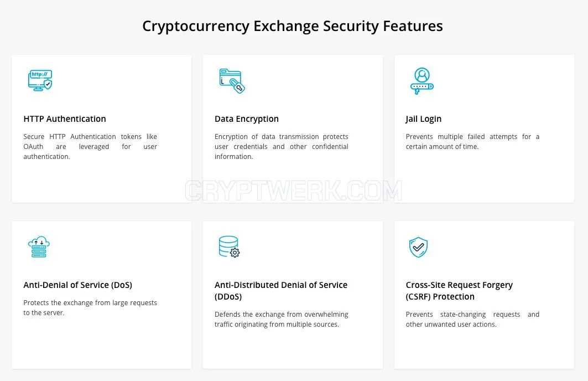Select the Anti-Denial of Service (DoS) heading

(77, 285)
